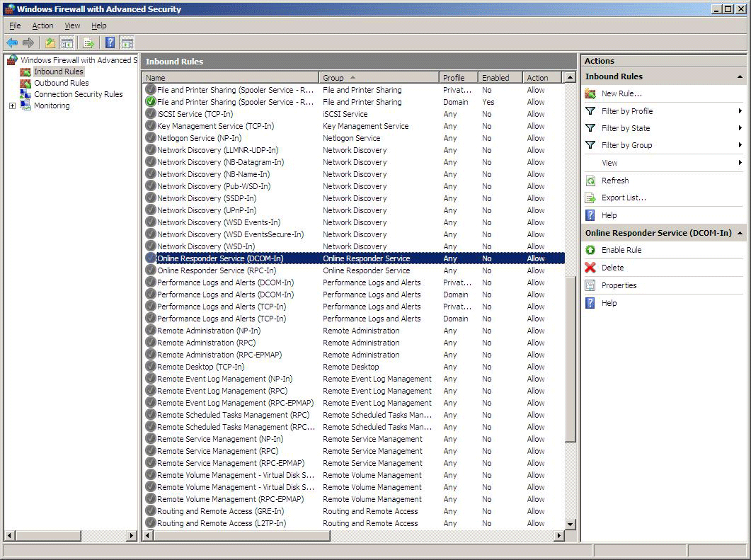Click the Properties icon in Actions pane

(590, 285)
